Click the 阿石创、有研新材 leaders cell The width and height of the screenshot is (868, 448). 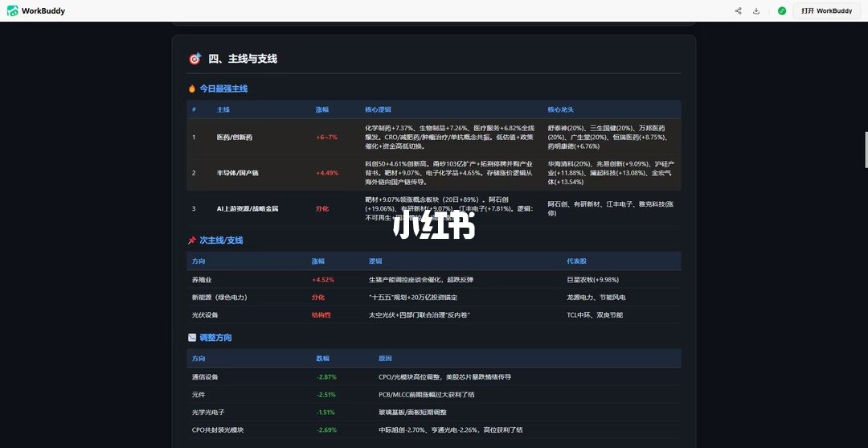(611, 209)
